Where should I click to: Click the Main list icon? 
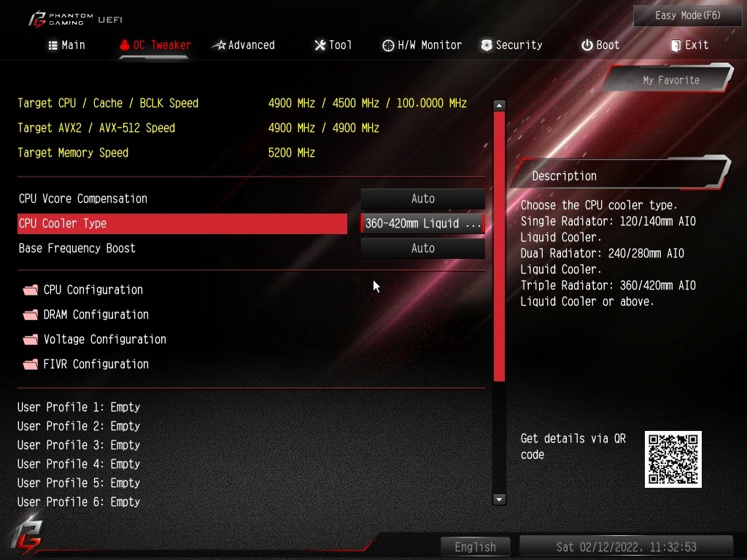click(53, 45)
